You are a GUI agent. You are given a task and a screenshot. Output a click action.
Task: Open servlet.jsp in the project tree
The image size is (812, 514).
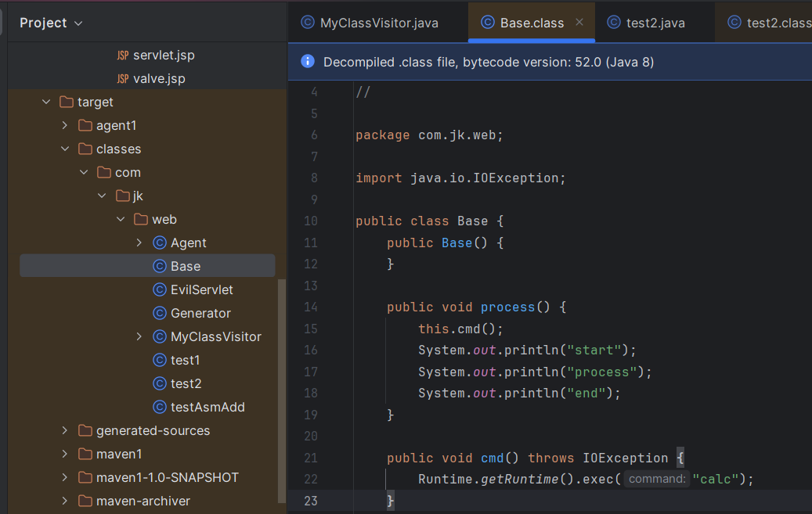(x=164, y=55)
